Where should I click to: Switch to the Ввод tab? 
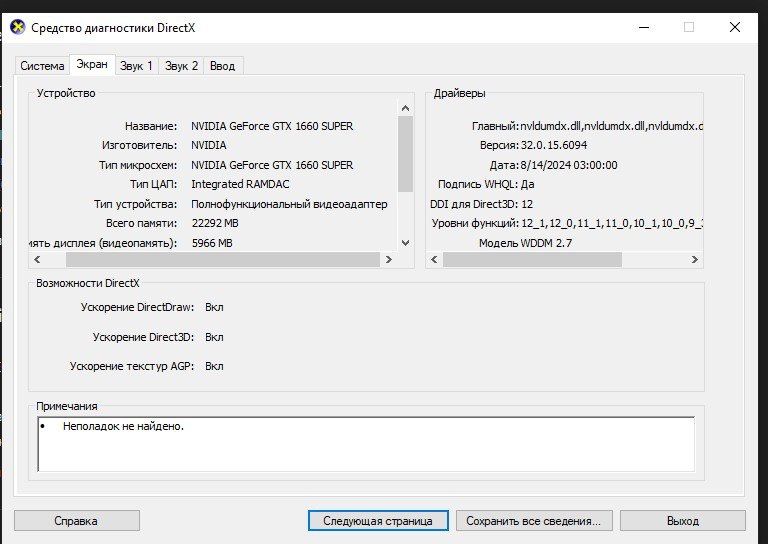(x=222, y=66)
